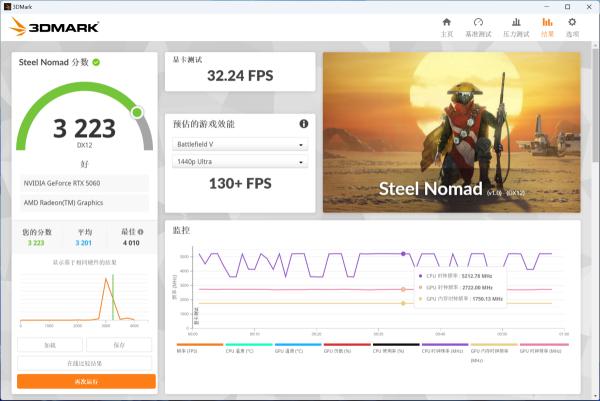This screenshot has width=600, height=401.
Task: Click the Monitoring (监控) section heading
Action: pos(181,230)
